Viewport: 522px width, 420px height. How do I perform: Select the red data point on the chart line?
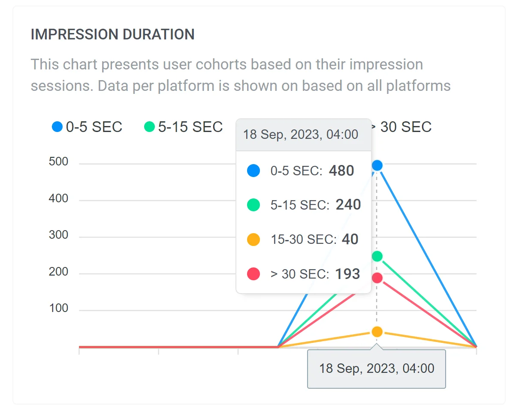[377, 278]
